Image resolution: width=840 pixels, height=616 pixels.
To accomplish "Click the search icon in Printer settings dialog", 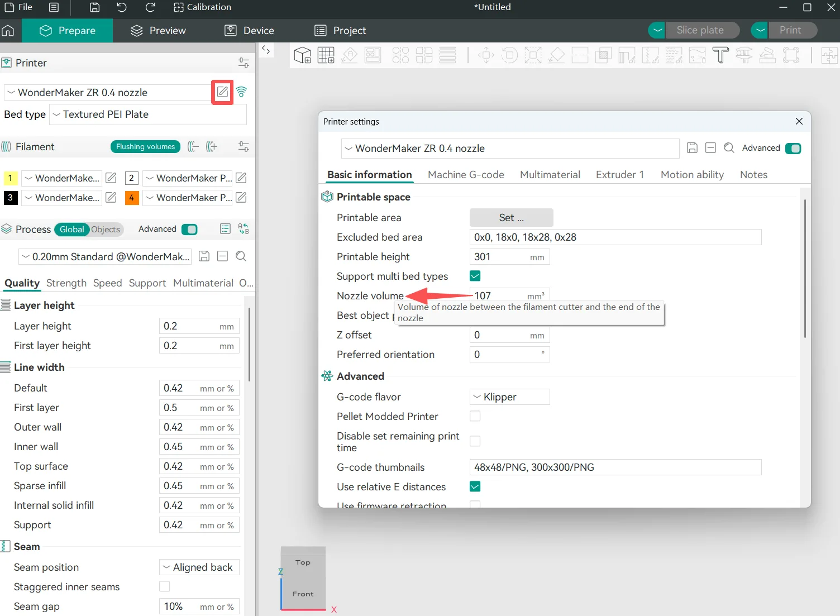I will point(729,148).
